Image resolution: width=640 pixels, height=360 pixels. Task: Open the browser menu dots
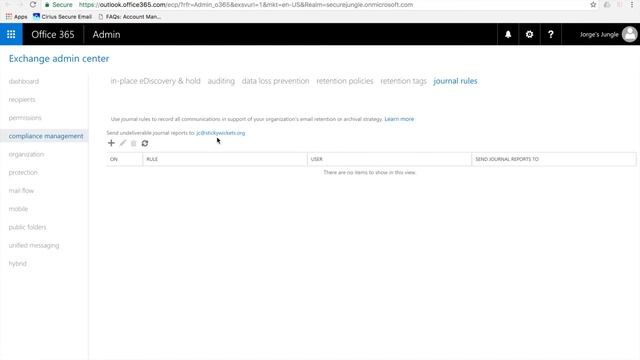632,4
